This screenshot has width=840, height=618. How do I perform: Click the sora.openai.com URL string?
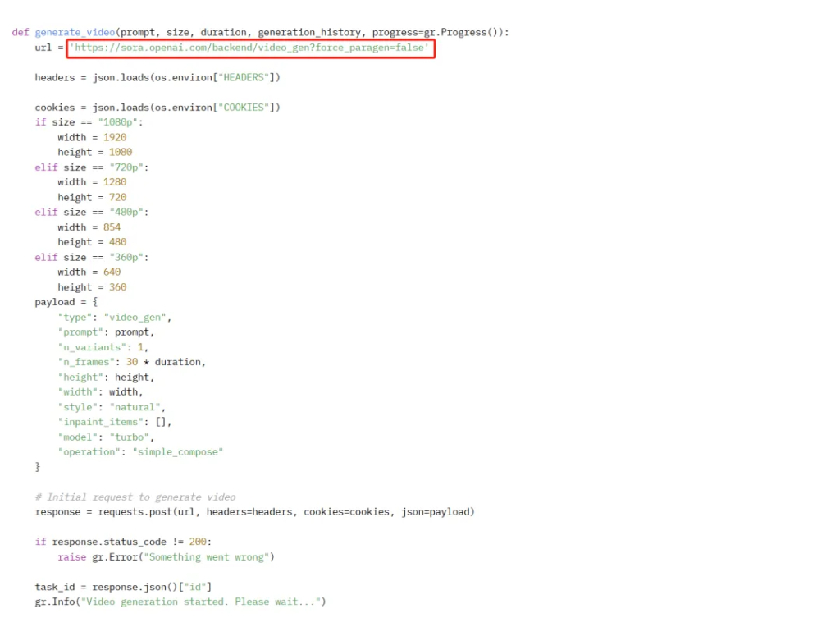[250, 48]
